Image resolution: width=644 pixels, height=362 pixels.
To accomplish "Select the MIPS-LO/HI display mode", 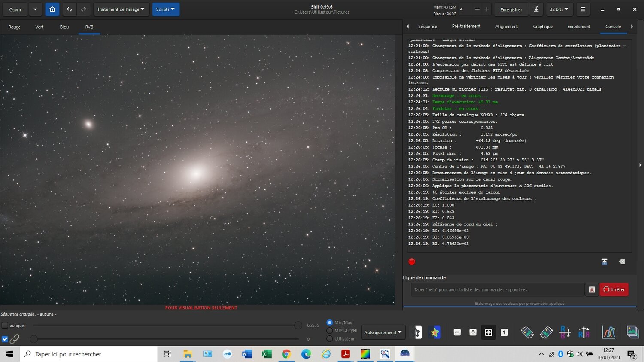I will point(330,331).
